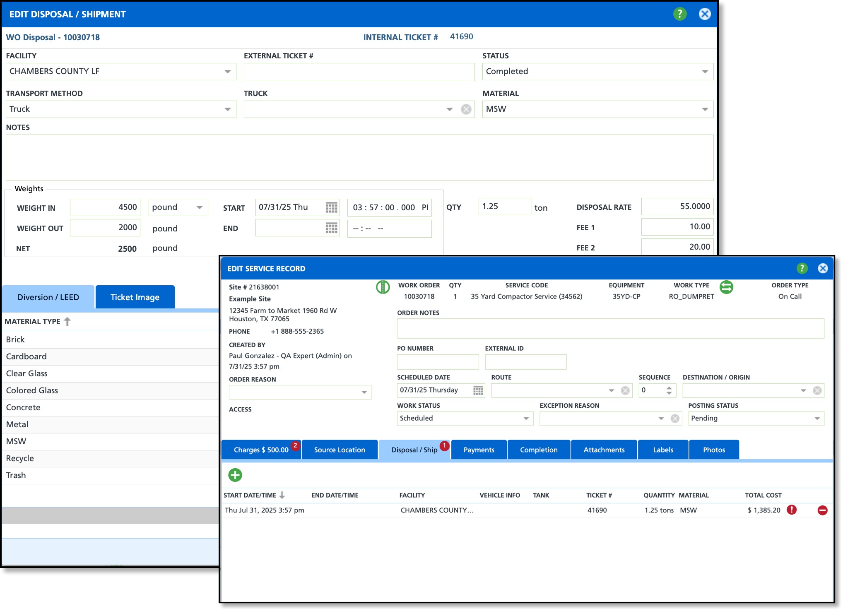Image resolution: width=843 pixels, height=616 pixels.
Task: Open Scheduled Date calendar picker
Action: click(478, 390)
